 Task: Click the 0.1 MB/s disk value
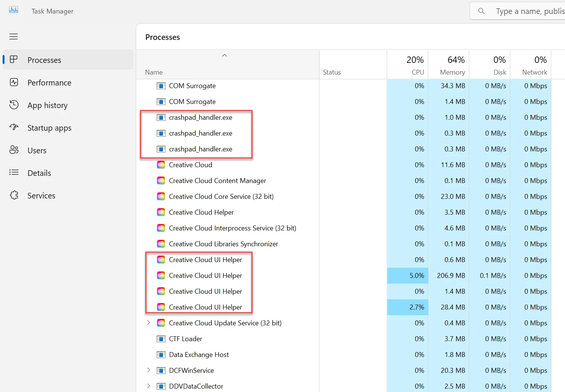493,276
